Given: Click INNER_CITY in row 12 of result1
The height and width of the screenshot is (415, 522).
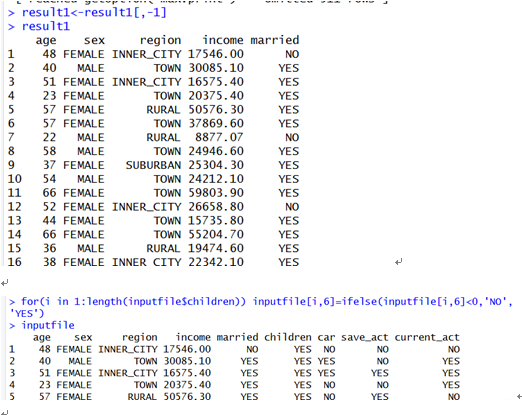Looking at the screenshot, I should click(146, 207).
